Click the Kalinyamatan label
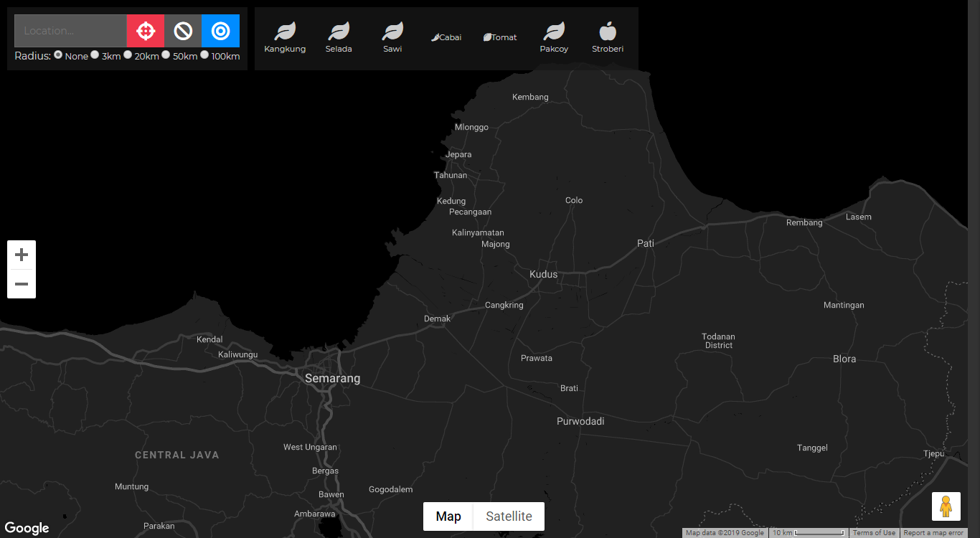The width and height of the screenshot is (980, 538). 478,232
